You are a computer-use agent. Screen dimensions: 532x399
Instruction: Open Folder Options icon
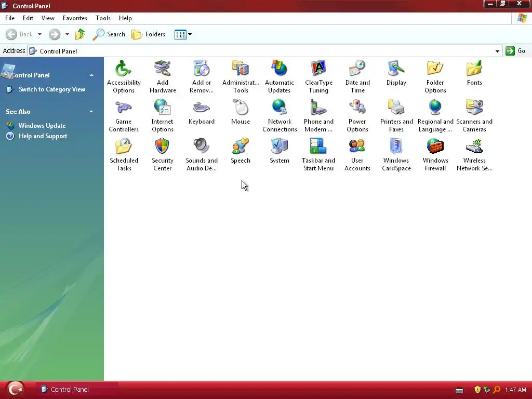pos(435,77)
